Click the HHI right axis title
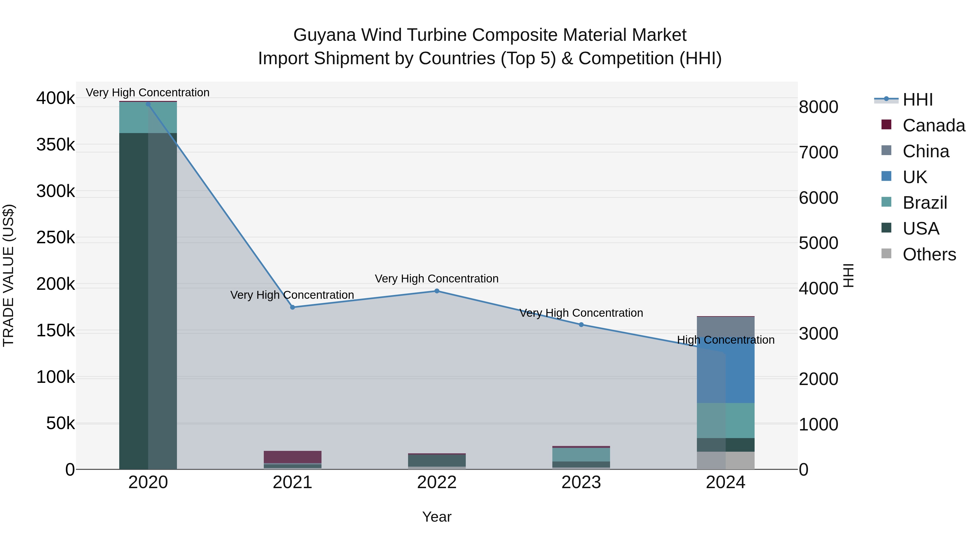 pyautogui.click(x=849, y=275)
